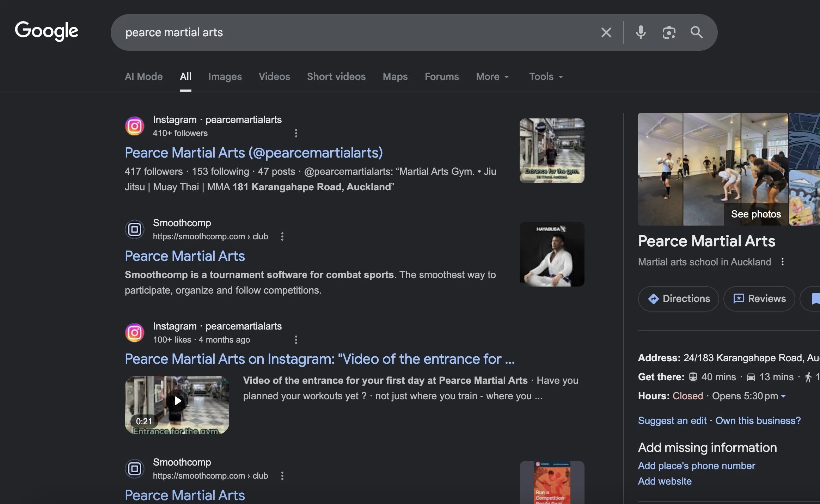Screen dimensions: 820x504
Task: Open Hayabusa fighter thumbnail image
Action: pyautogui.click(x=552, y=254)
